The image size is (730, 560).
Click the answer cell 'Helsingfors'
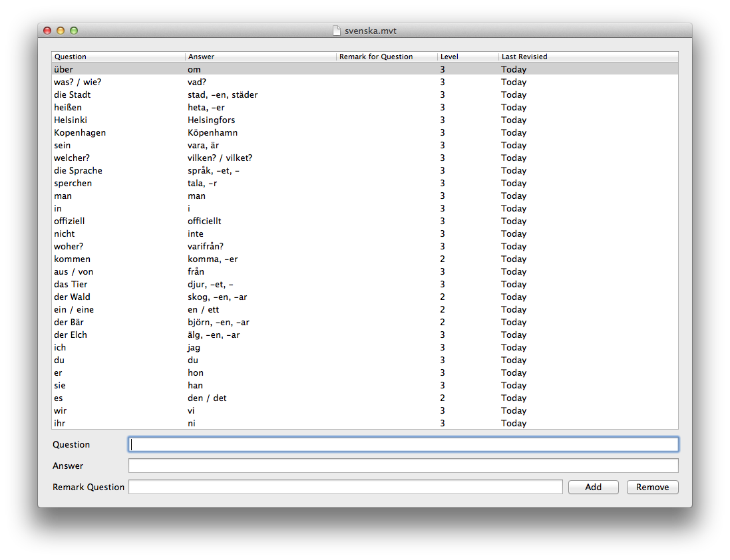(x=212, y=120)
